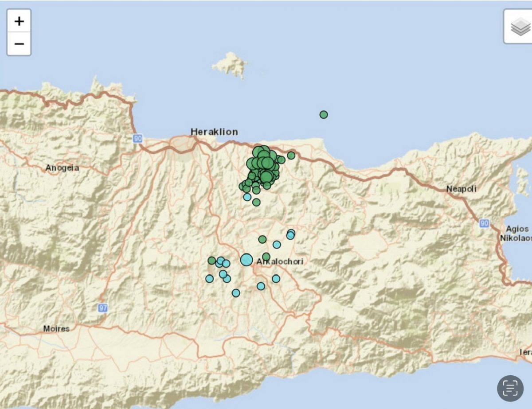Click the Arkalochori town label
Screen dimensions: 532x409
[x=280, y=262]
